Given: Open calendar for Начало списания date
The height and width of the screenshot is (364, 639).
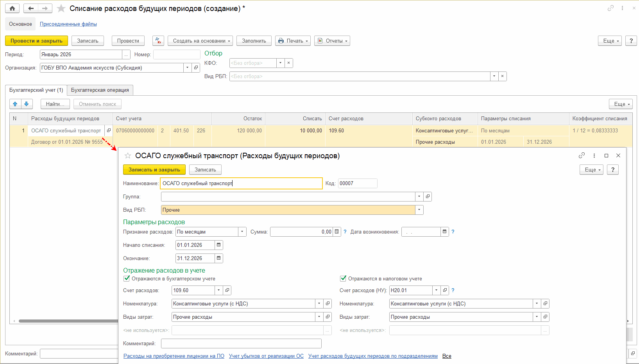Looking at the screenshot, I should pos(219,245).
